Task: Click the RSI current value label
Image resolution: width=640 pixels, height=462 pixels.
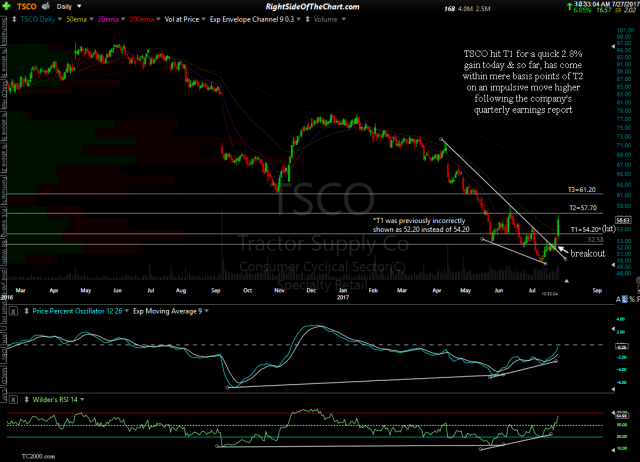Action: (x=622, y=416)
